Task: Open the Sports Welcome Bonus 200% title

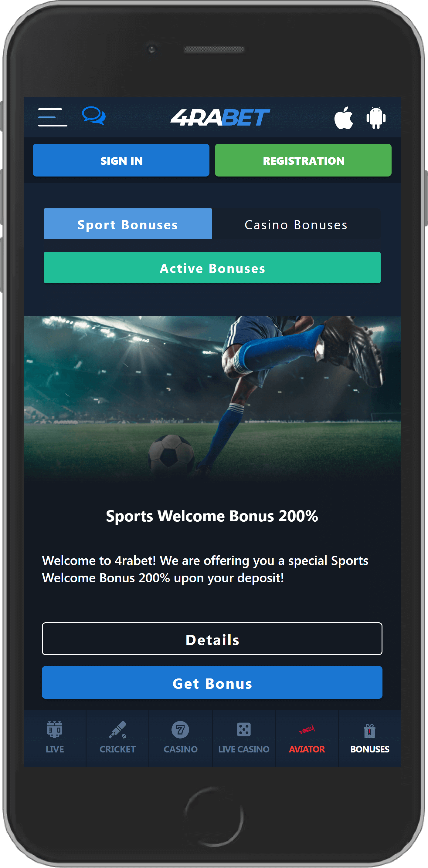Action: pyautogui.click(x=212, y=516)
